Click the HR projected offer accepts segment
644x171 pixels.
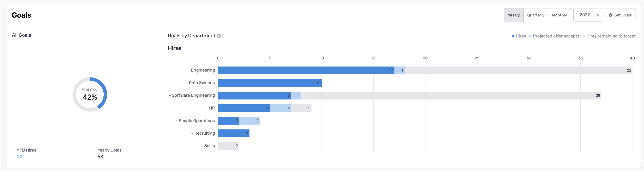[280, 108]
